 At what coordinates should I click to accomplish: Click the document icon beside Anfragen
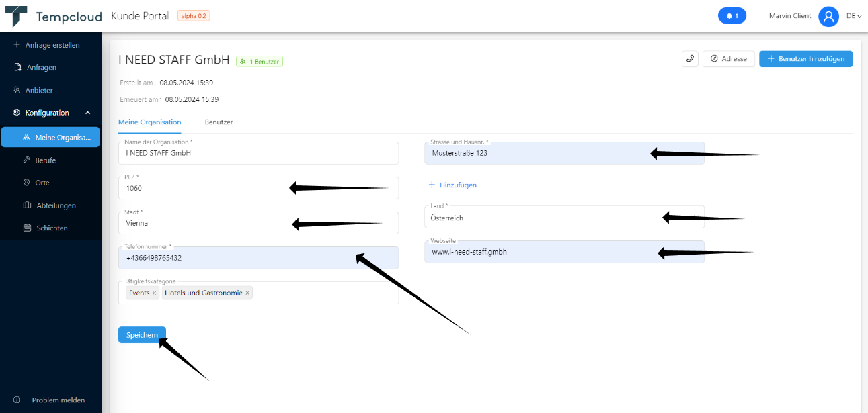17,67
